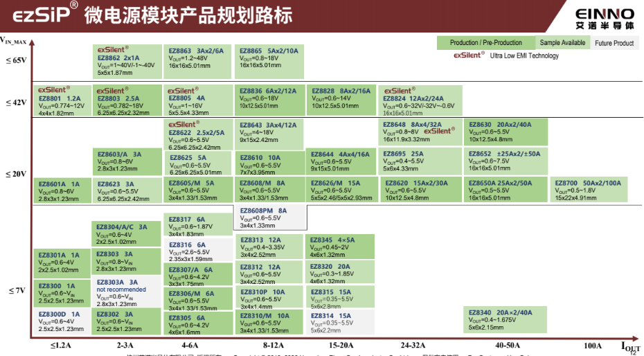
Task: Click the EZ8317 6A product cell
Action: click(198, 224)
